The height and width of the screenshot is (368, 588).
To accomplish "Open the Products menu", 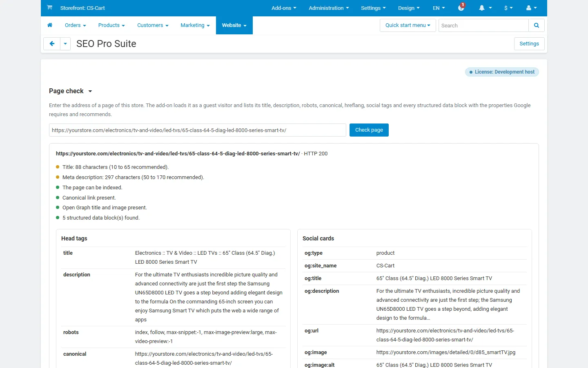I will (x=111, y=25).
